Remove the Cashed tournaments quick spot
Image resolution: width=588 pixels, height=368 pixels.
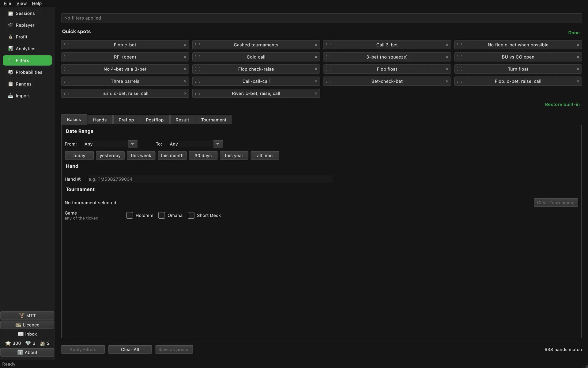[x=316, y=45]
